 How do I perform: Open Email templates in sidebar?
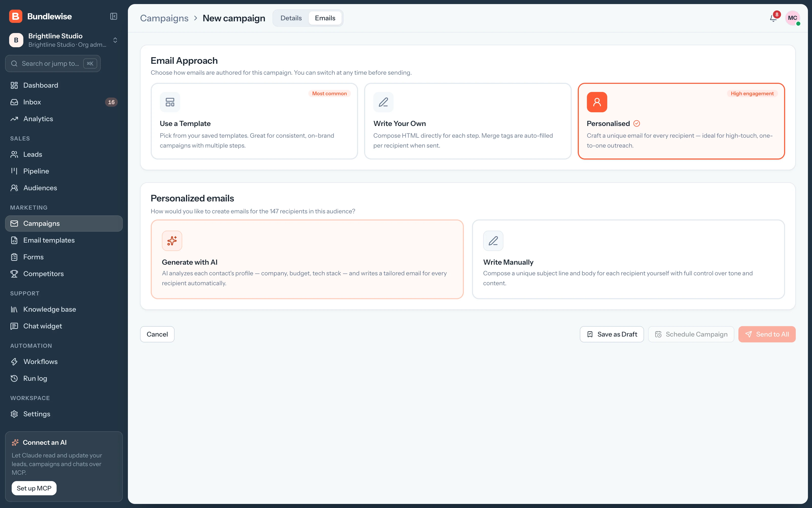coord(64,240)
